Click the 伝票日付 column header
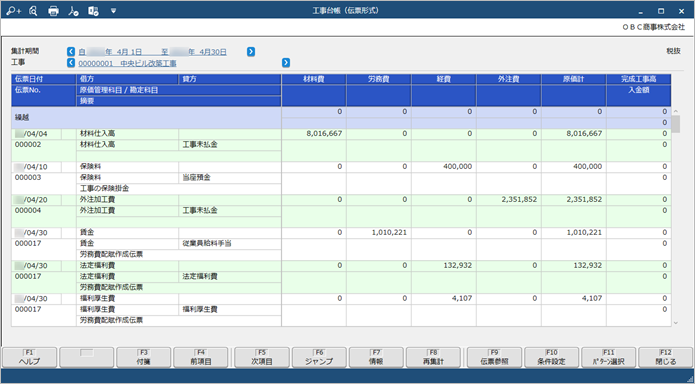Viewport: 695px width, 384px height. click(x=44, y=79)
